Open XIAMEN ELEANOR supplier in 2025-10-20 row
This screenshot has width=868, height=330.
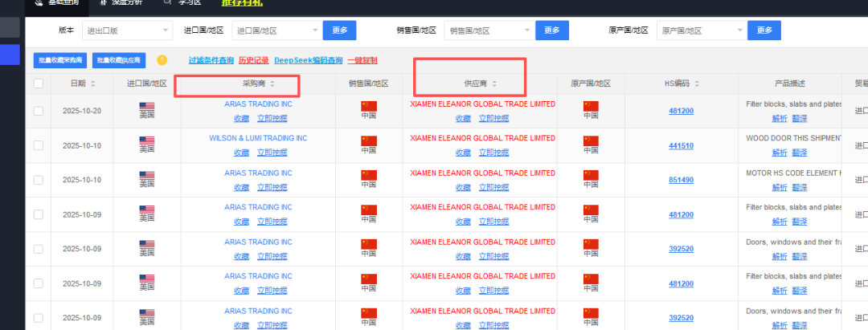click(x=483, y=104)
